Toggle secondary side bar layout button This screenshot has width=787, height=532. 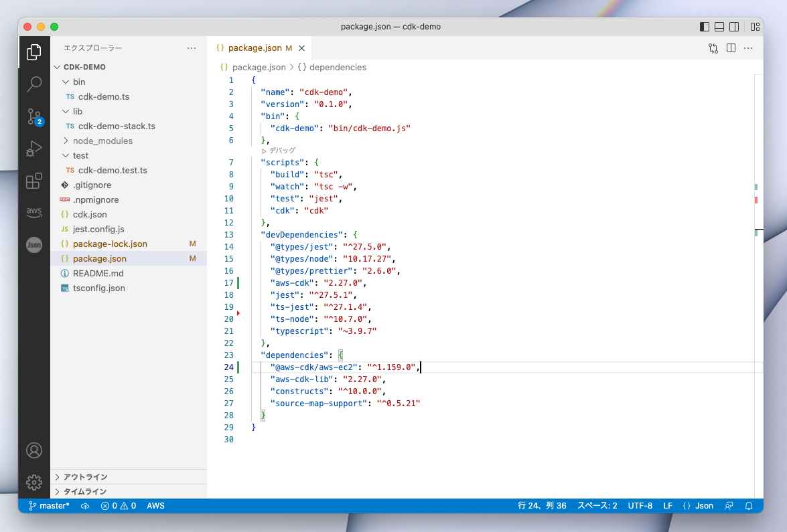coord(734,27)
